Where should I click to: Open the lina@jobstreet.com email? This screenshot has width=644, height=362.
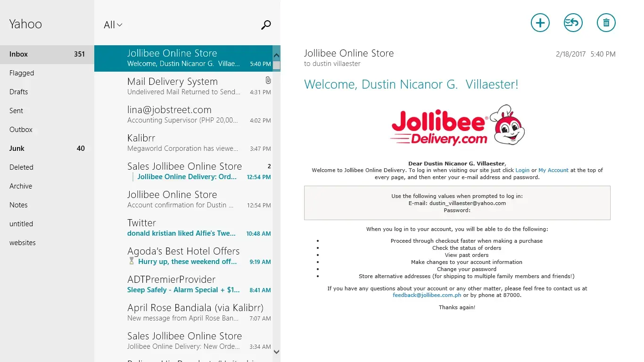click(183, 115)
